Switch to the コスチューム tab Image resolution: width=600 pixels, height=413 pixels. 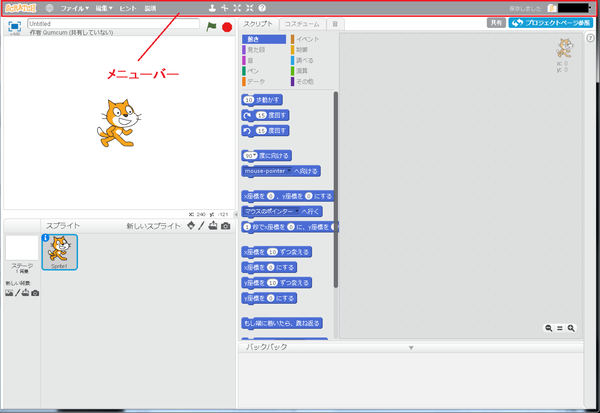(302, 24)
